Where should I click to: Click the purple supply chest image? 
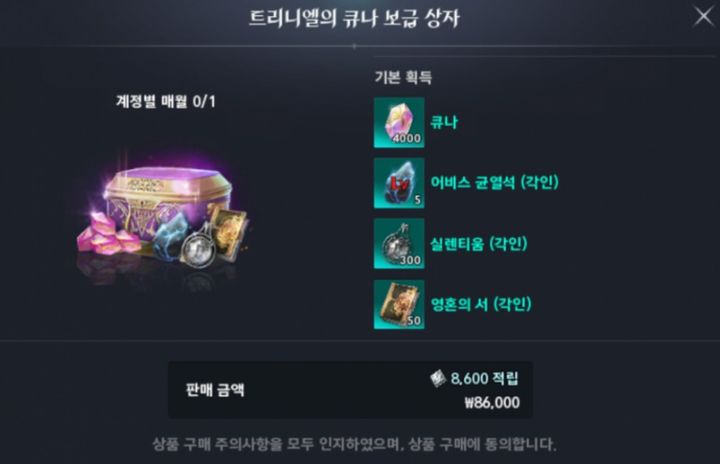click(168, 204)
